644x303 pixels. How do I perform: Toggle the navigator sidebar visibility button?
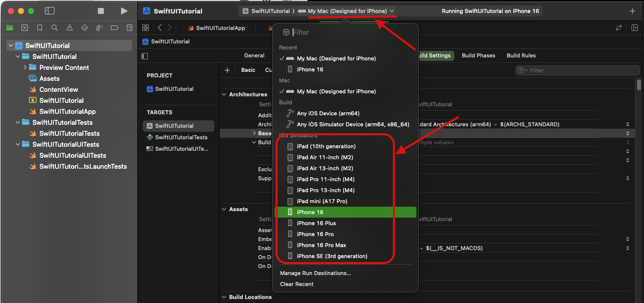[49, 11]
